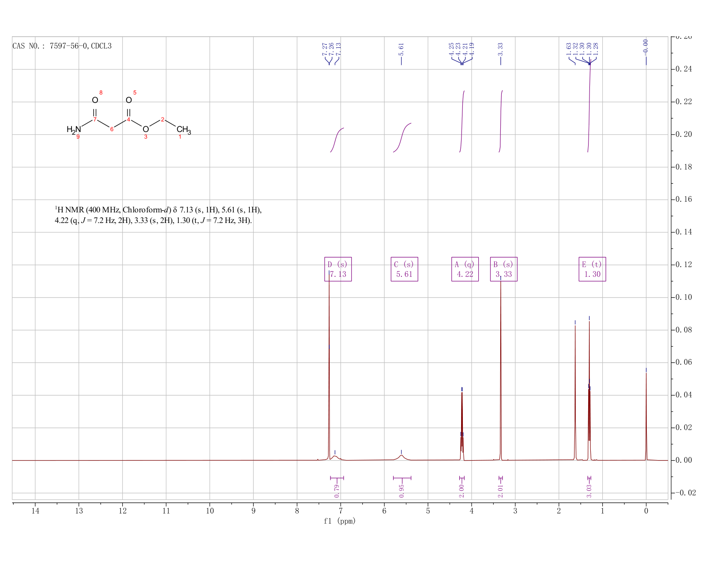This screenshot has height=563, width=728.
Task: Click the 5.61 peak label at top
Action: point(402,49)
